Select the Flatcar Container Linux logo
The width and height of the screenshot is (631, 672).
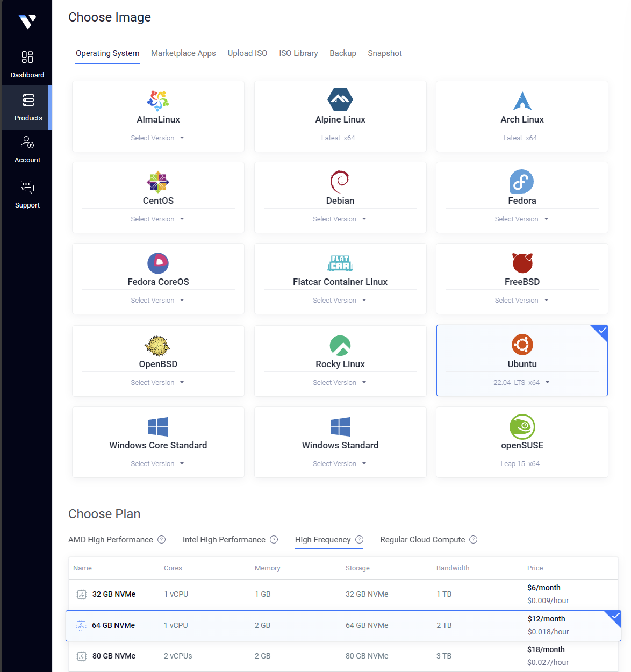(x=340, y=263)
